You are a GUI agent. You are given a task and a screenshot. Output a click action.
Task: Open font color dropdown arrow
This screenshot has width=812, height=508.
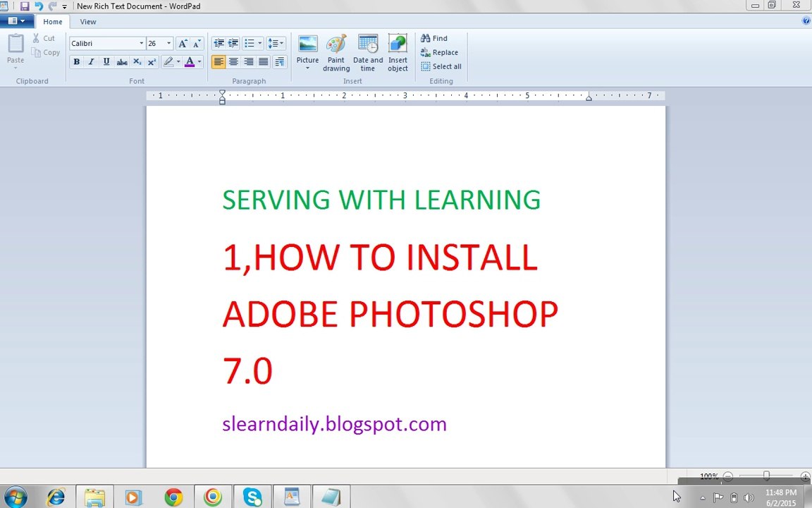pos(199,61)
